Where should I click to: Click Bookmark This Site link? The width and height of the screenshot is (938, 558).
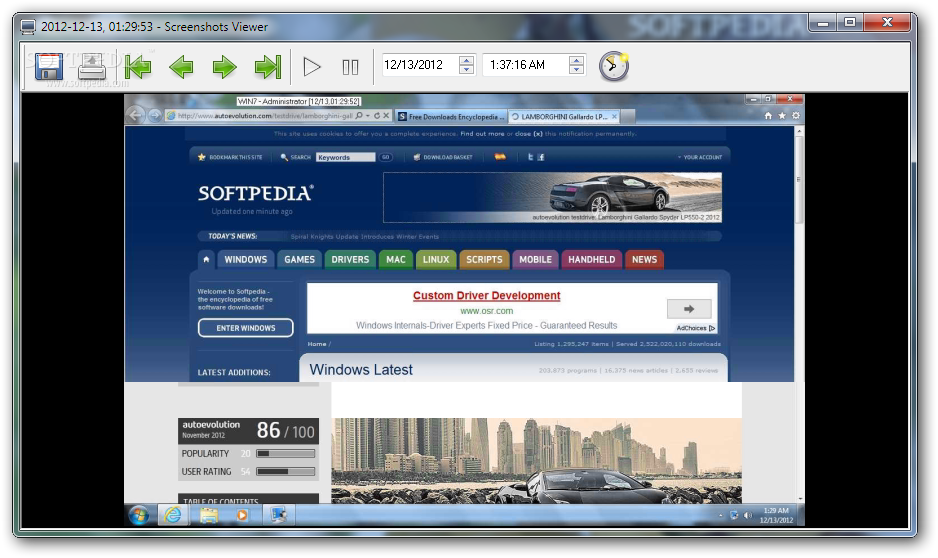click(230, 157)
